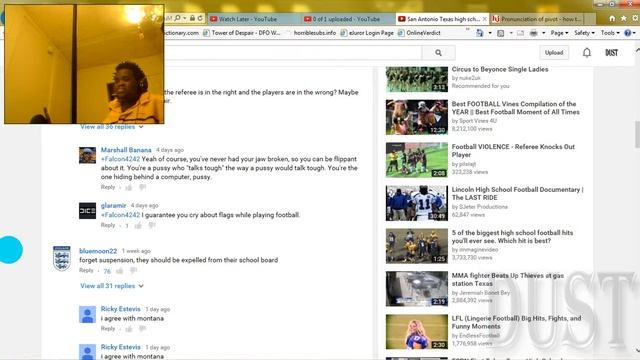Dislike Marshall Banana's comment
The image size is (640, 360).
click(x=142, y=187)
